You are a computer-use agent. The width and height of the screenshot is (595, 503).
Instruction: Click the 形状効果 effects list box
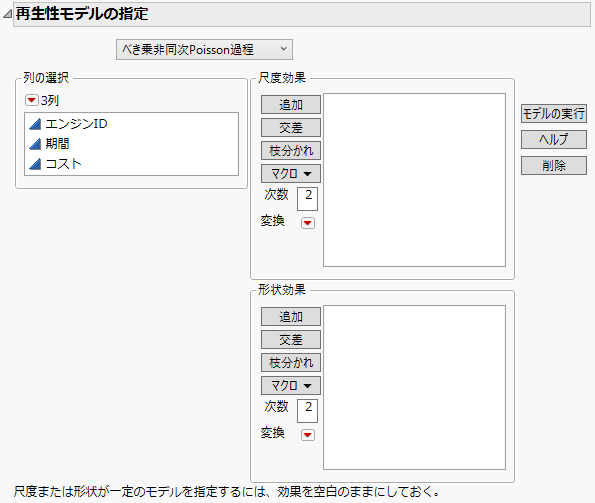[414, 388]
